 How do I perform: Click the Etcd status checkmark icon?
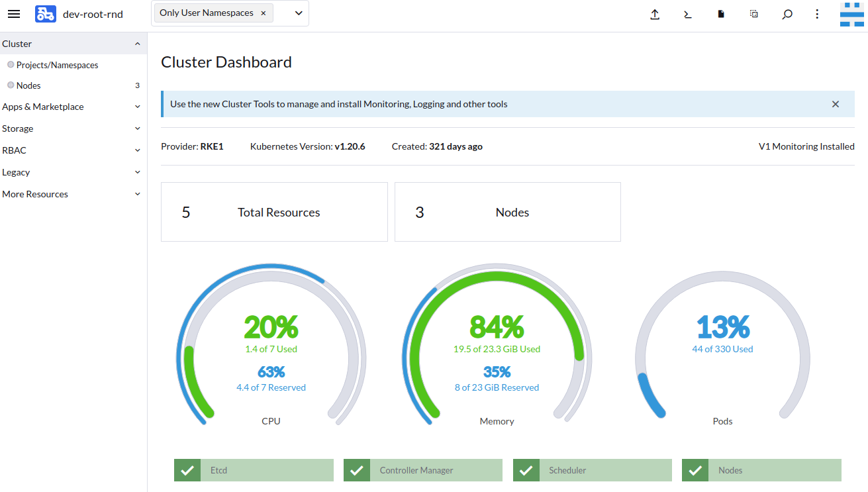point(187,470)
